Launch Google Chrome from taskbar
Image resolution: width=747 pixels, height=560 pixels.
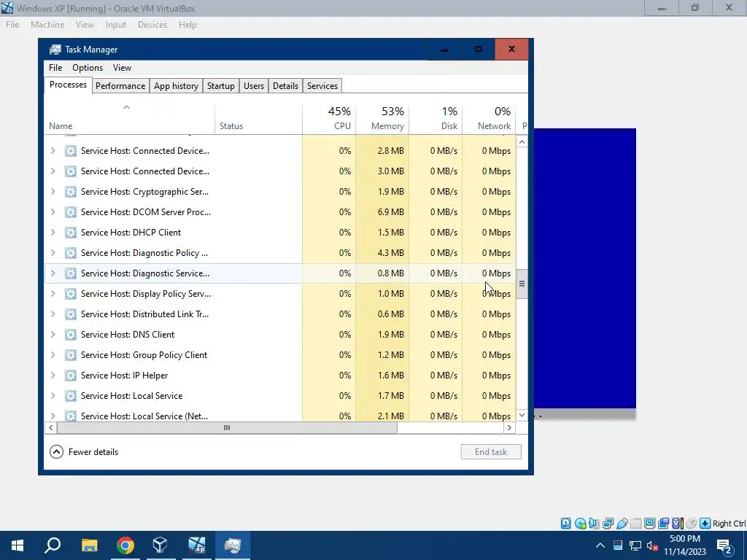click(x=125, y=545)
